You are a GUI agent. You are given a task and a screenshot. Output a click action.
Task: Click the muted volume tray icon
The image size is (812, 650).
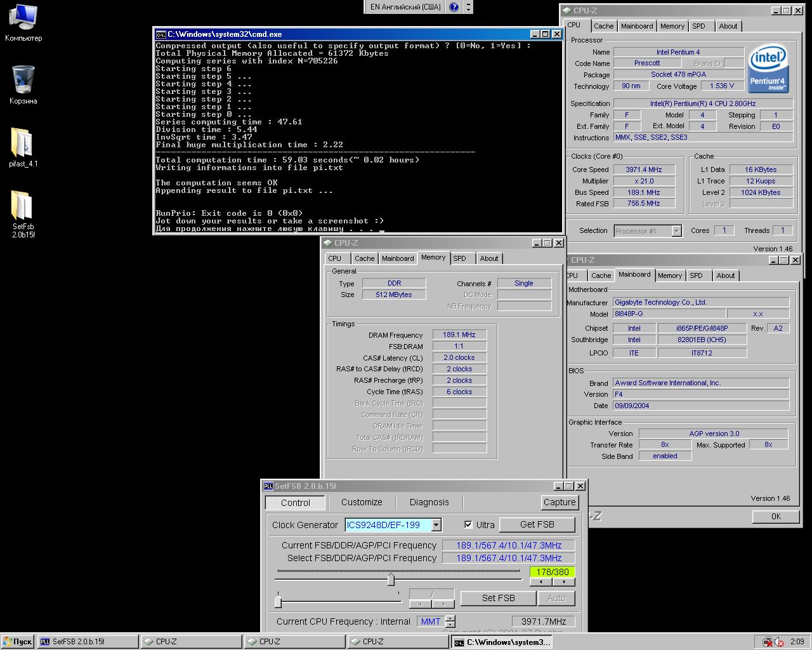tap(778, 642)
